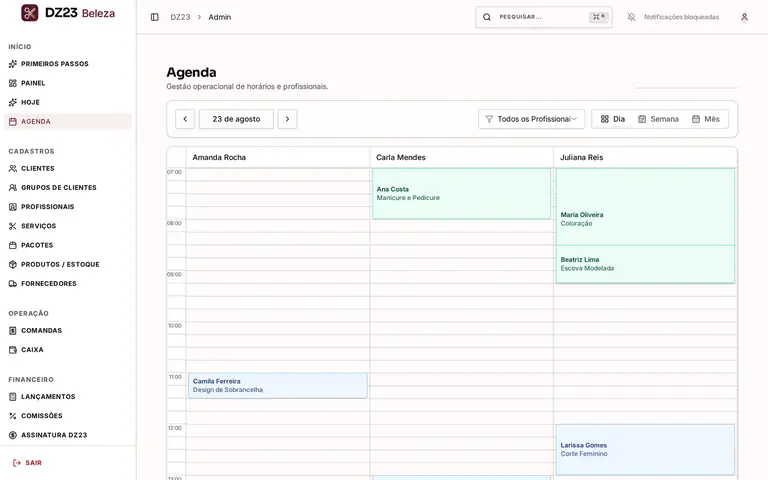Click the Grupos de Clientes icon

point(13,188)
